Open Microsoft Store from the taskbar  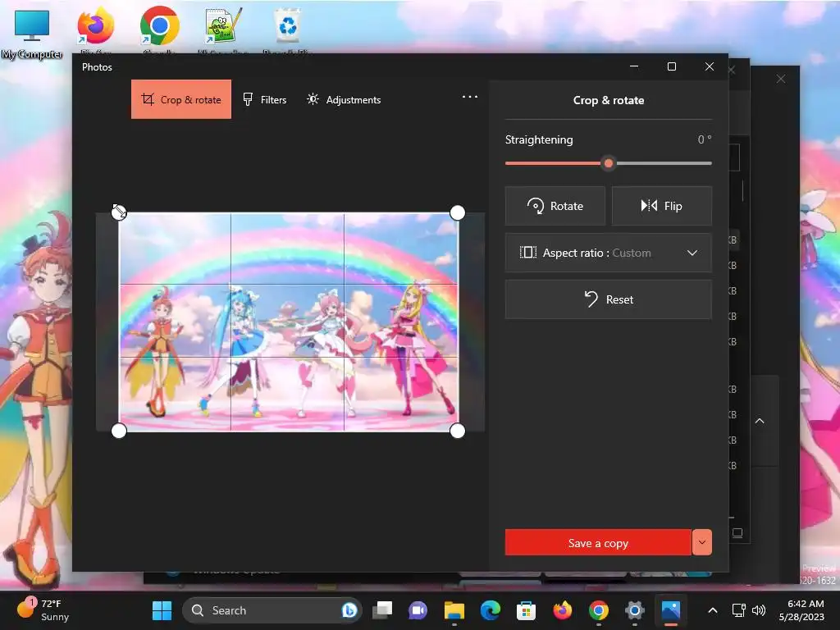[526, 610]
